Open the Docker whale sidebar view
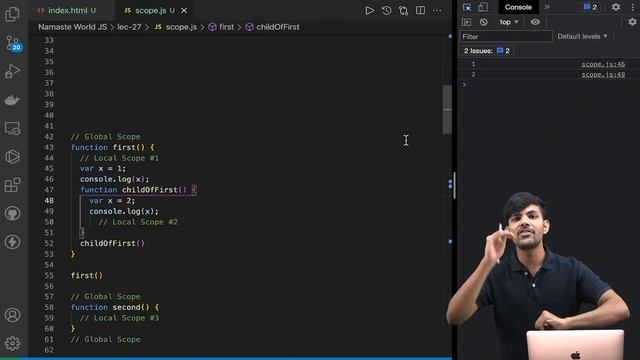640x360 pixels. point(12,100)
